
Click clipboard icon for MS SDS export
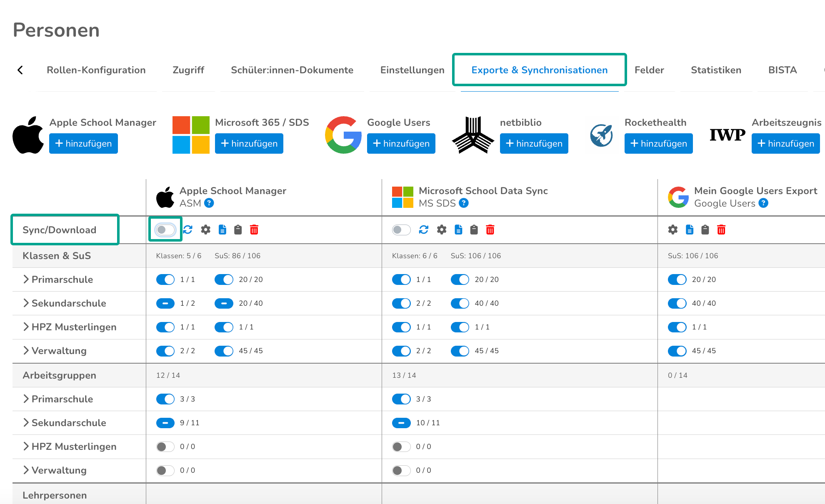(x=474, y=230)
